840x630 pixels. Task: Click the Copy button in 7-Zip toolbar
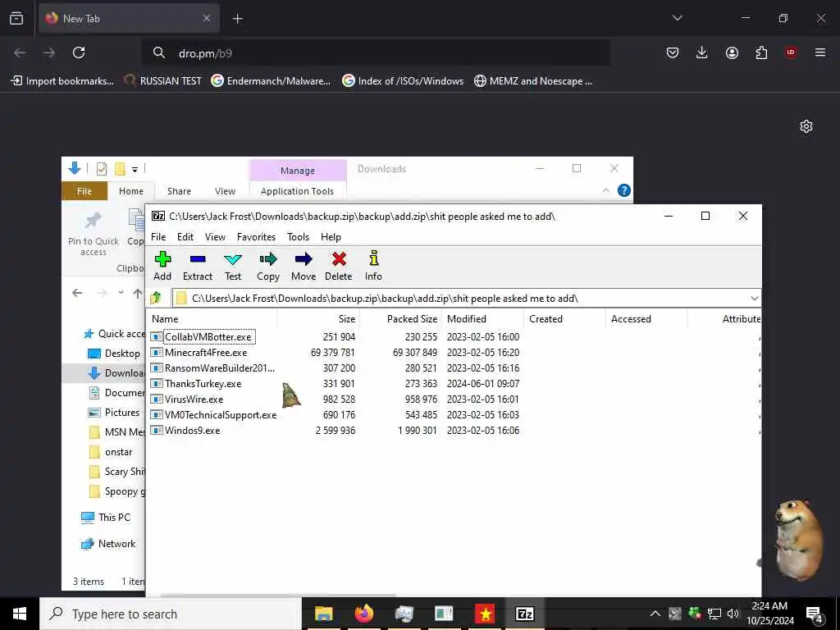coord(268,267)
